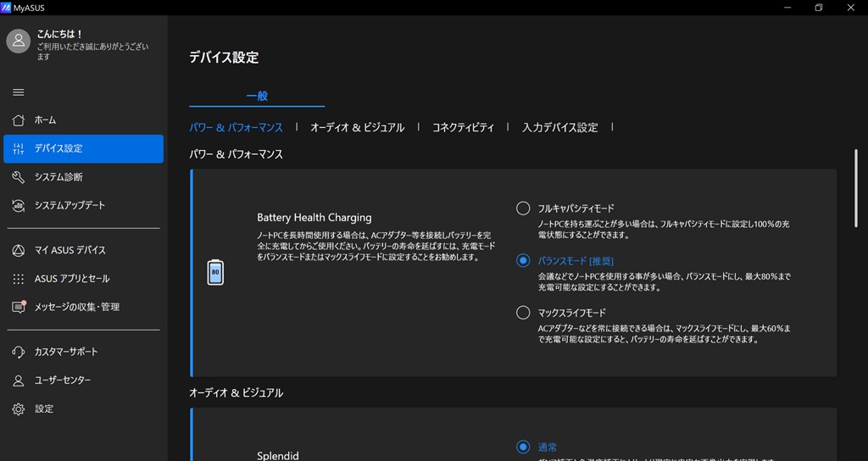This screenshot has width=868, height=461.
Task: Open メッセージの収集・管理 in the sidebar
Action: 84,307
